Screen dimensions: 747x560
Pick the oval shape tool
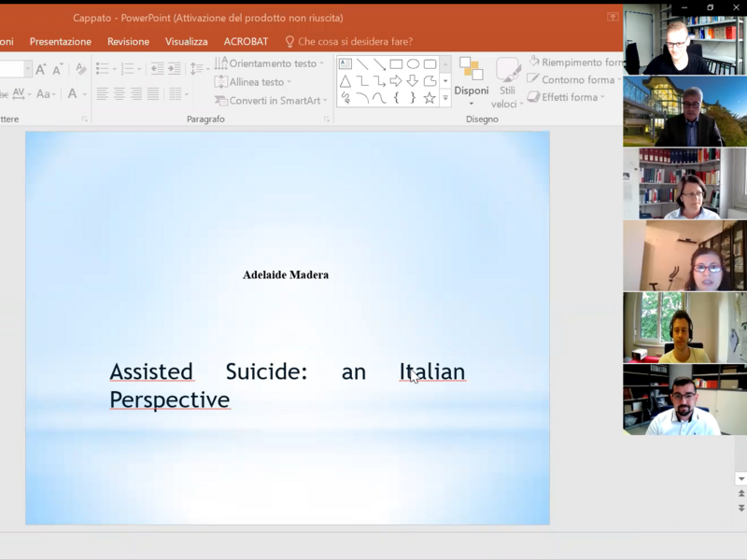pos(413,64)
